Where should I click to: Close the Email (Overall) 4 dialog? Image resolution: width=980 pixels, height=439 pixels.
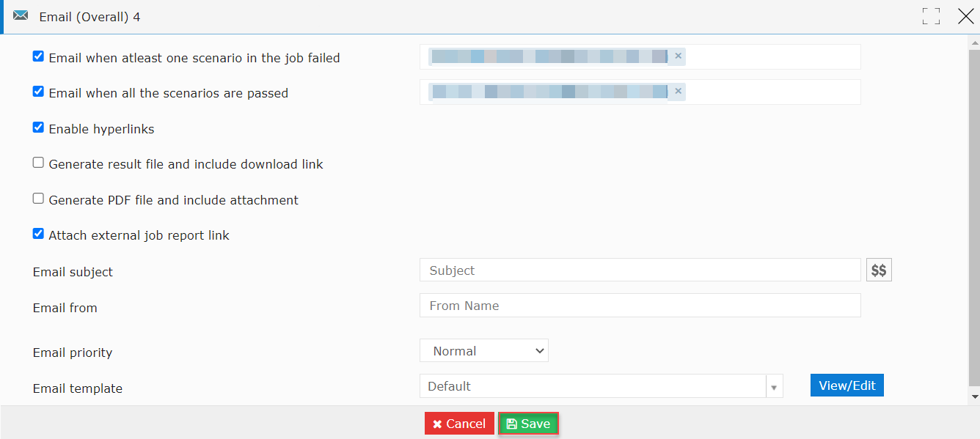tap(966, 16)
